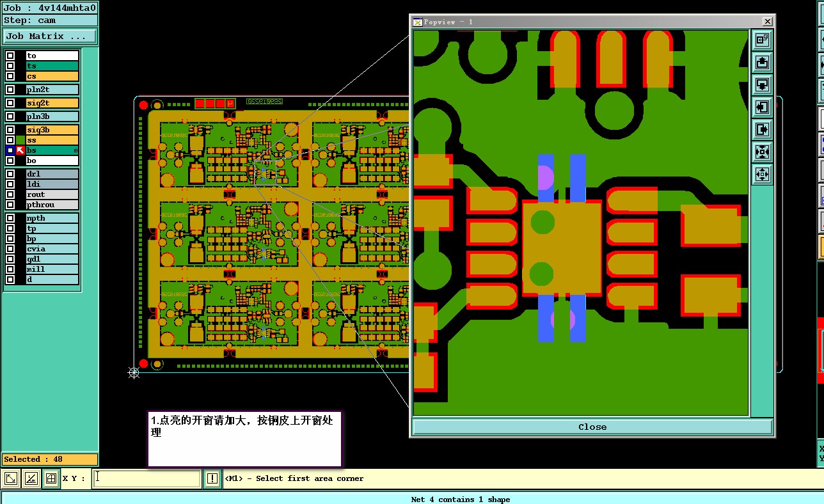Toggle the pthrou layer checkbox

coord(10,205)
